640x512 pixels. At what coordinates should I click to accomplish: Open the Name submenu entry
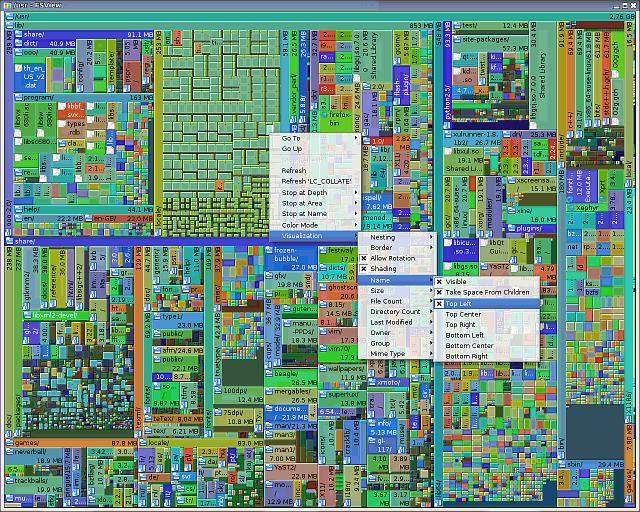point(396,280)
